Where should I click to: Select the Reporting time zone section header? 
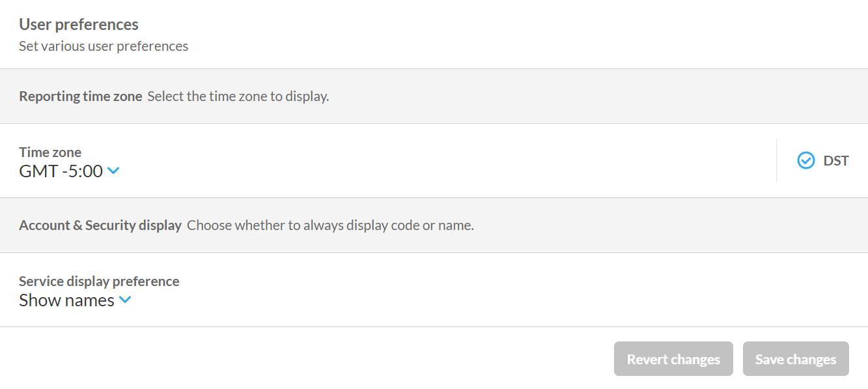pyautogui.click(x=81, y=96)
